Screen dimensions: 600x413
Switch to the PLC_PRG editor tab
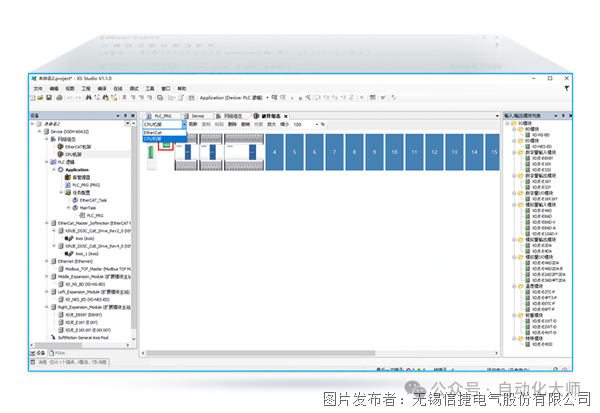pyautogui.click(x=160, y=116)
